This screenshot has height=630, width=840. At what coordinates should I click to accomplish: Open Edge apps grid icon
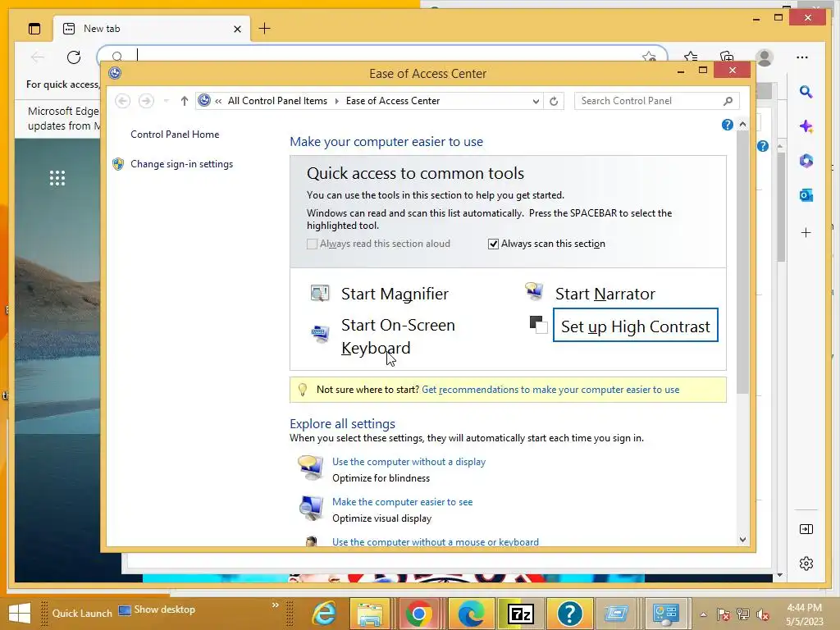(x=57, y=178)
